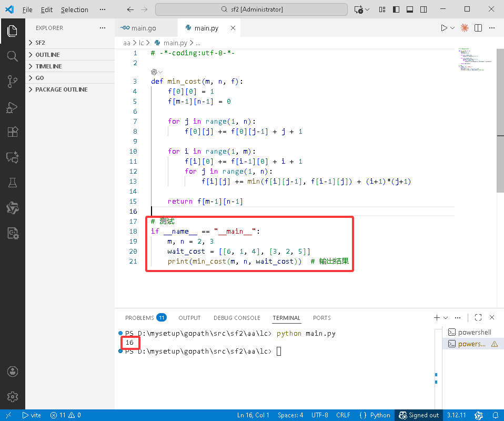Open errors and warnings count in status bar
The height and width of the screenshot is (421, 504).
66,415
